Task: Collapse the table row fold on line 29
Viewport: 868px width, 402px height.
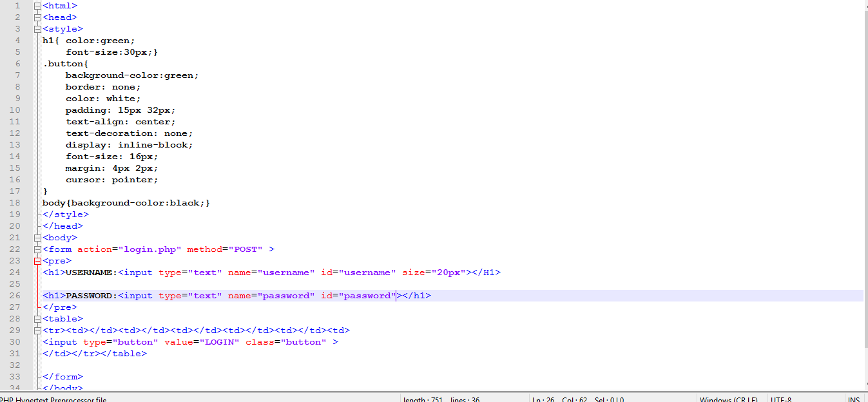Action: click(x=37, y=330)
